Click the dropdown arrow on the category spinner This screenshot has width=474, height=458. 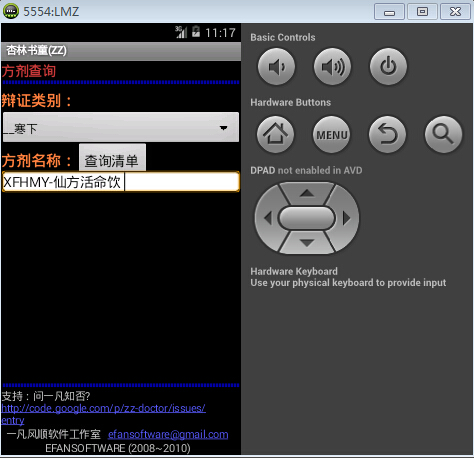(x=223, y=128)
